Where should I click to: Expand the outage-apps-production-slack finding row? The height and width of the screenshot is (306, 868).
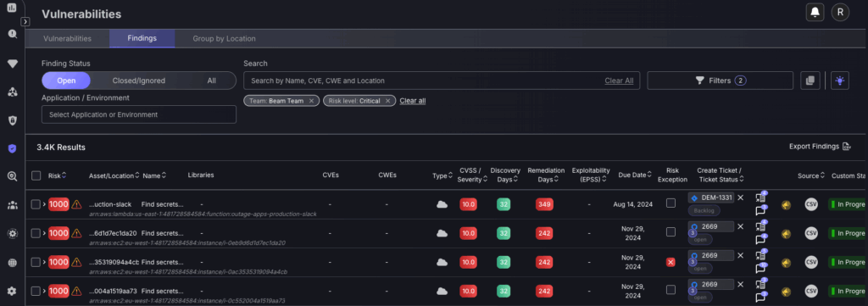(x=44, y=204)
